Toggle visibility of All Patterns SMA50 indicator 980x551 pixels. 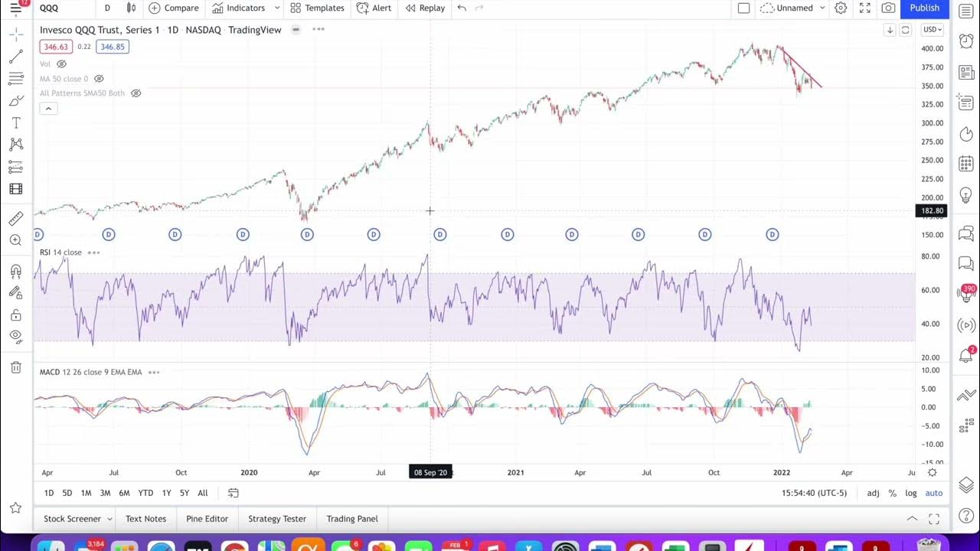[136, 93]
